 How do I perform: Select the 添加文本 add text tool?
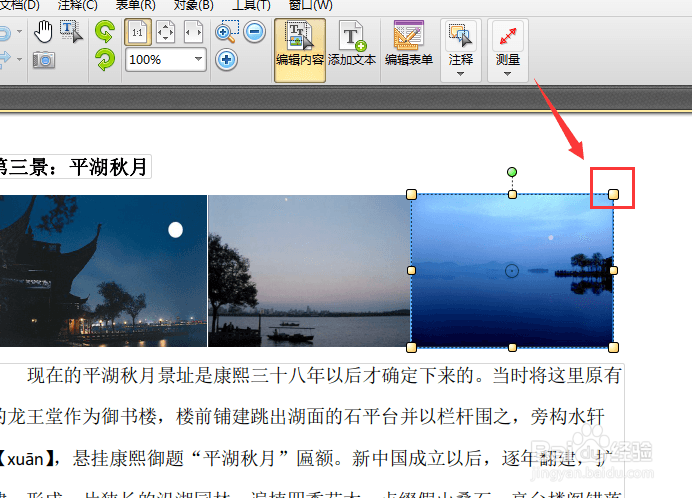click(352, 44)
